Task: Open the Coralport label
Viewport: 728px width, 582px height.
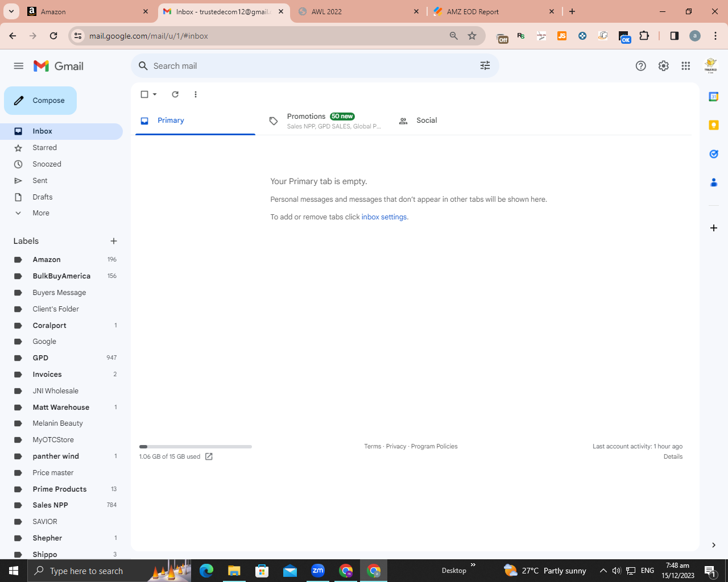Action: pyautogui.click(x=61, y=326)
